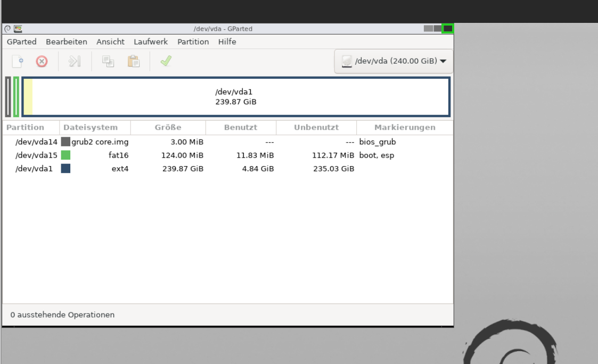598x364 pixels.
Task: Create a new partition with the new icon
Action: (16, 61)
